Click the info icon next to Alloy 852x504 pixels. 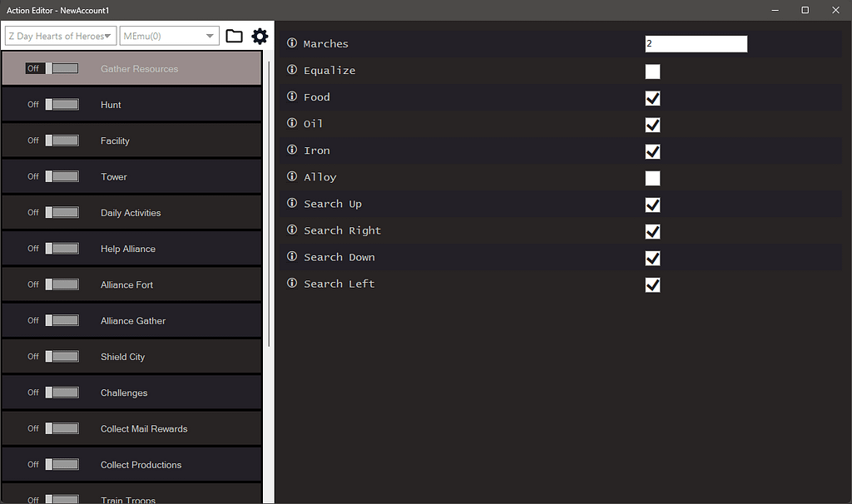[290, 176]
